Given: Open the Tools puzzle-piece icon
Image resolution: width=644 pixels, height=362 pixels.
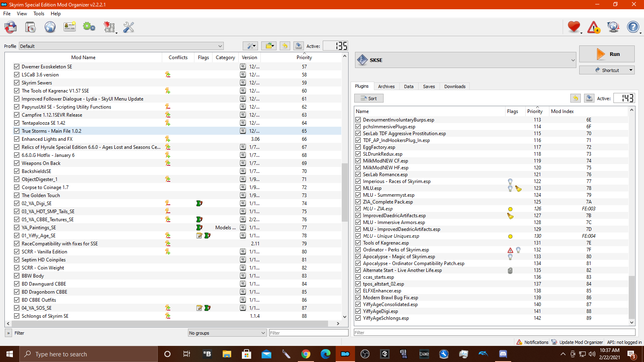Looking at the screenshot, I should pyautogui.click(x=109, y=27).
